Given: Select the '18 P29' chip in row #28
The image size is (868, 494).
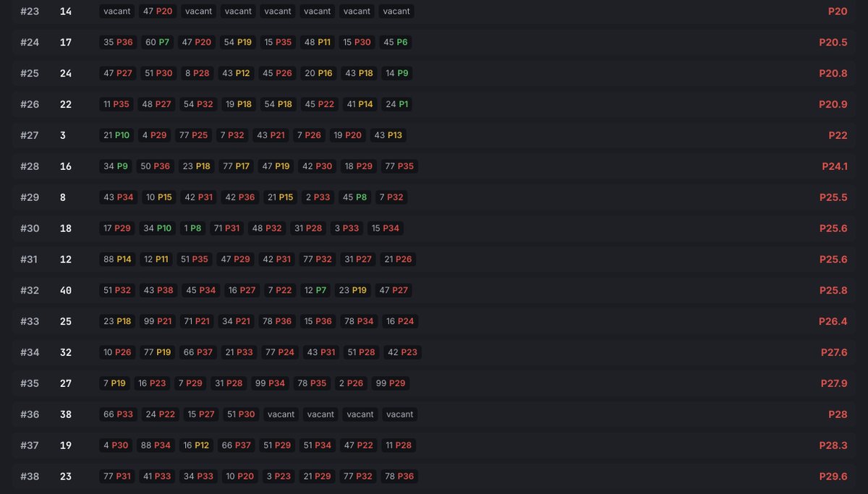Looking at the screenshot, I should [x=359, y=166].
